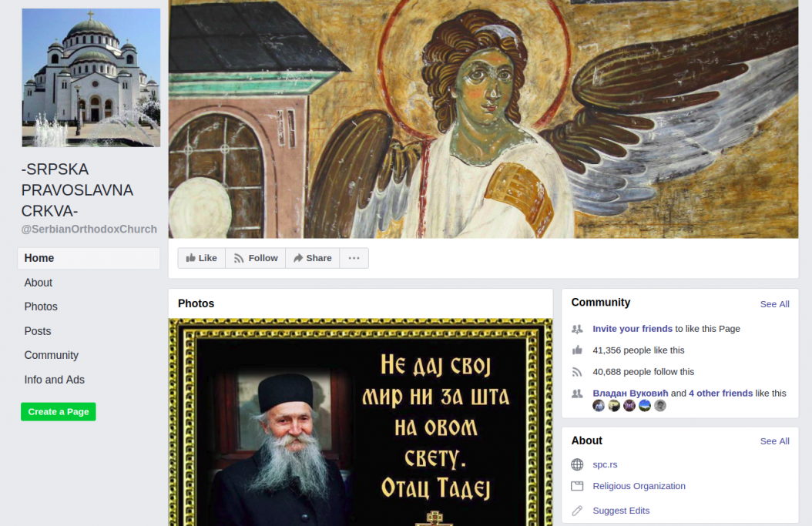The height and width of the screenshot is (526, 812).
Task: Click the globe website icon
Action: (x=577, y=465)
